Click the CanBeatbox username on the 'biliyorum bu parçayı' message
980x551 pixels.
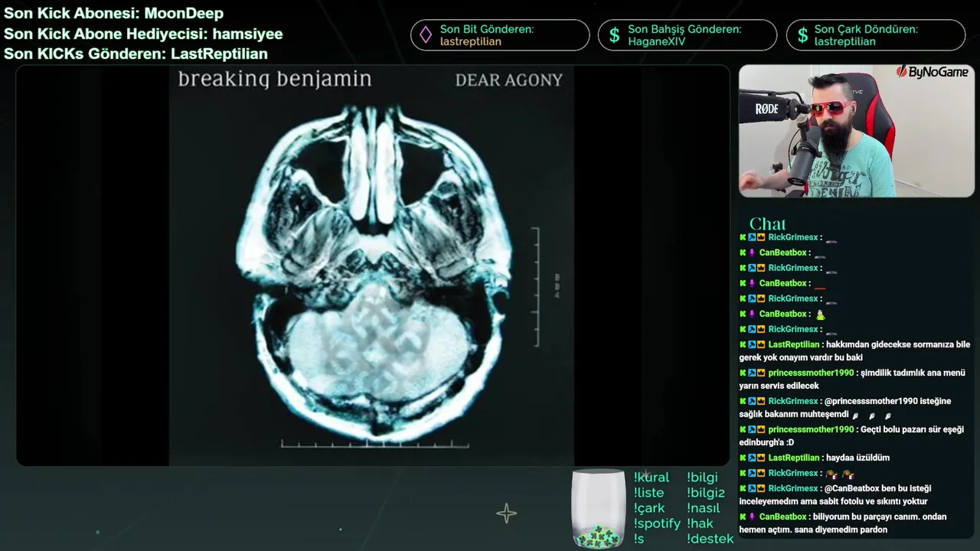[782, 517]
